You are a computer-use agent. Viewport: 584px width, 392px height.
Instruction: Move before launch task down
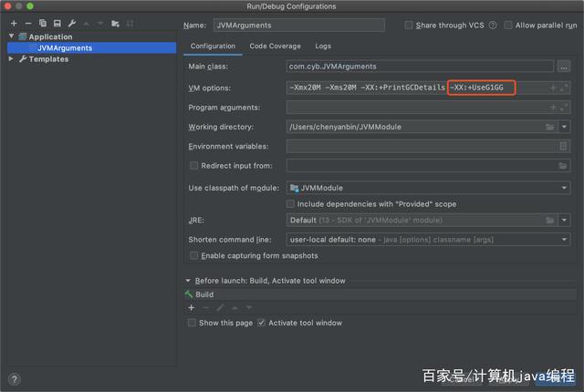tap(249, 307)
